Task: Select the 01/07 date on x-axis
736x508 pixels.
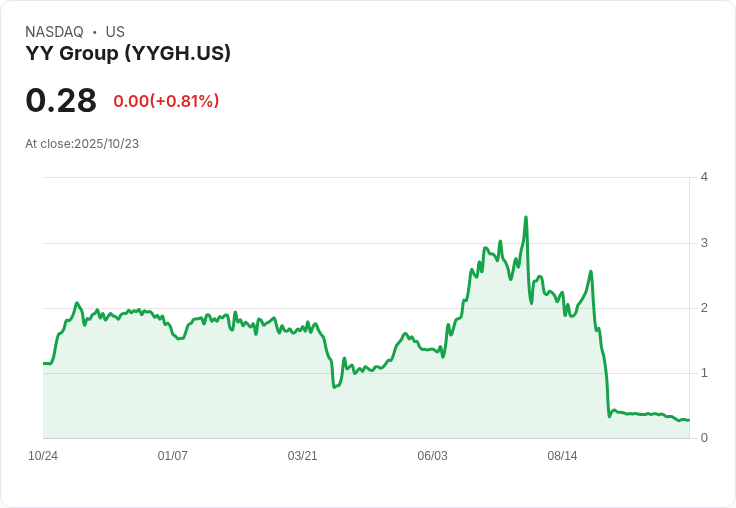Action: point(173,456)
